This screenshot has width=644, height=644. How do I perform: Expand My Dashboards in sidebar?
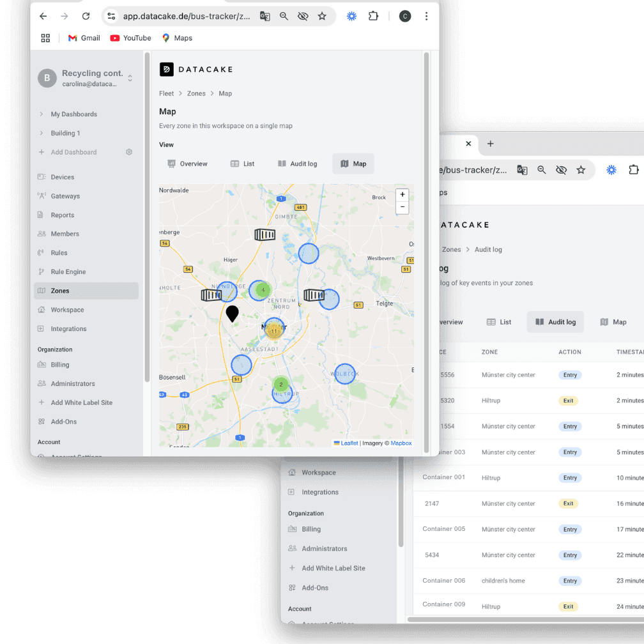(x=74, y=114)
